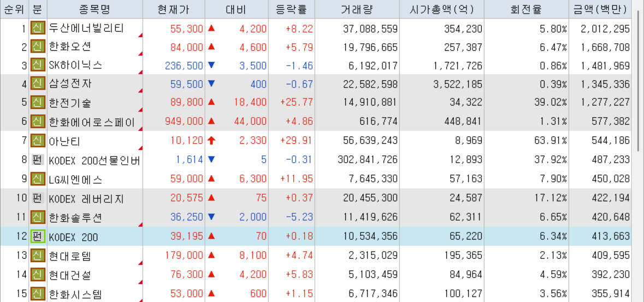Sort by the 현재가 column header
The height and width of the screenshot is (302, 644).
tap(174, 9)
